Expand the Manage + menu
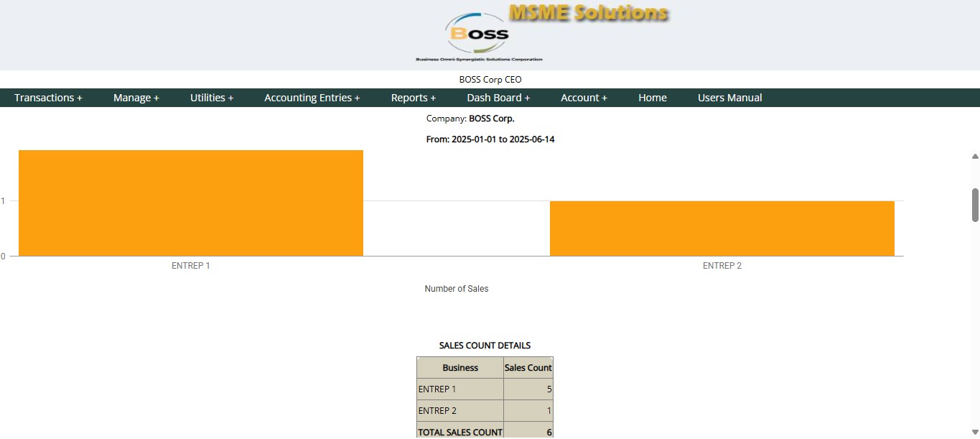This screenshot has width=980, height=439. tap(136, 98)
